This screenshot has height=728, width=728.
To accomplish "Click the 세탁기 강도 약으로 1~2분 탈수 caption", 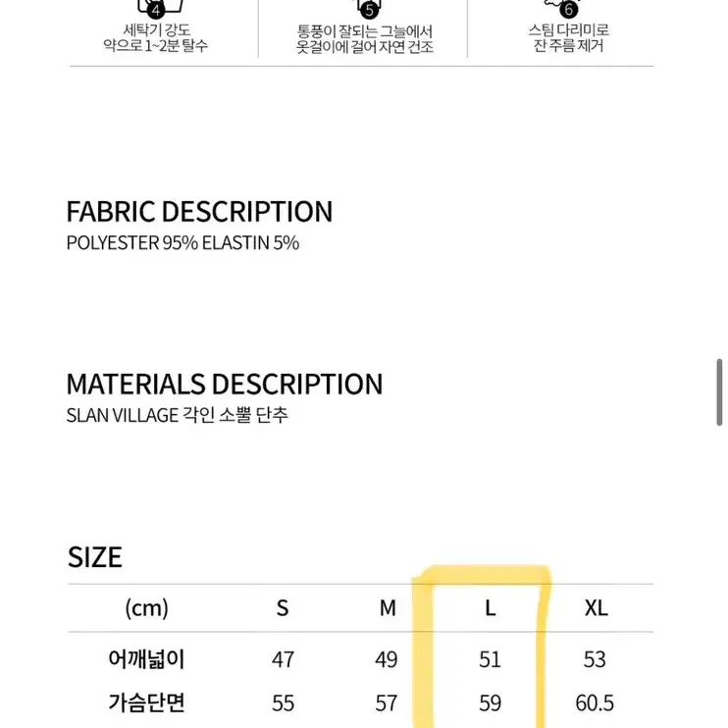I will tap(156, 37).
